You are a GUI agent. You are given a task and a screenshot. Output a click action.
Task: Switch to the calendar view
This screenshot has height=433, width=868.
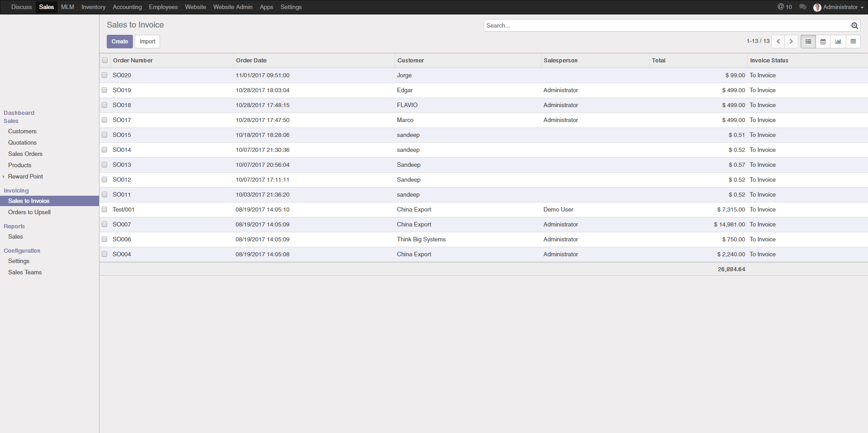click(823, 41)
